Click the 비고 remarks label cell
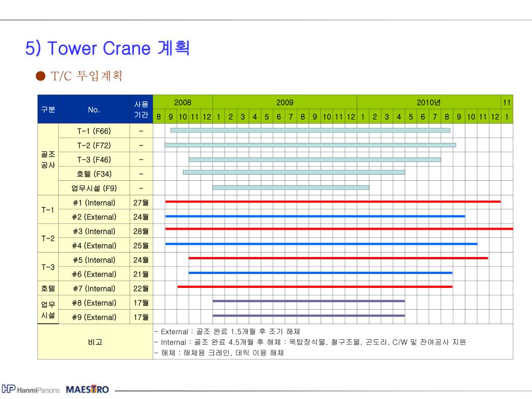Screen dimensions: 532x399 (x=96, y=342)
